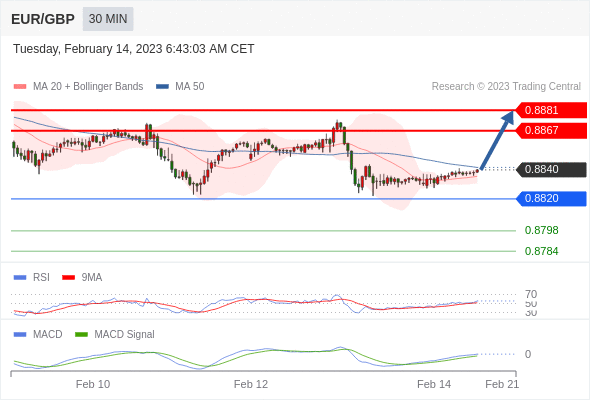Screen dimensions: 590x400
Task: Select the 9MA legend label
Action: click(x=92, y=278)
